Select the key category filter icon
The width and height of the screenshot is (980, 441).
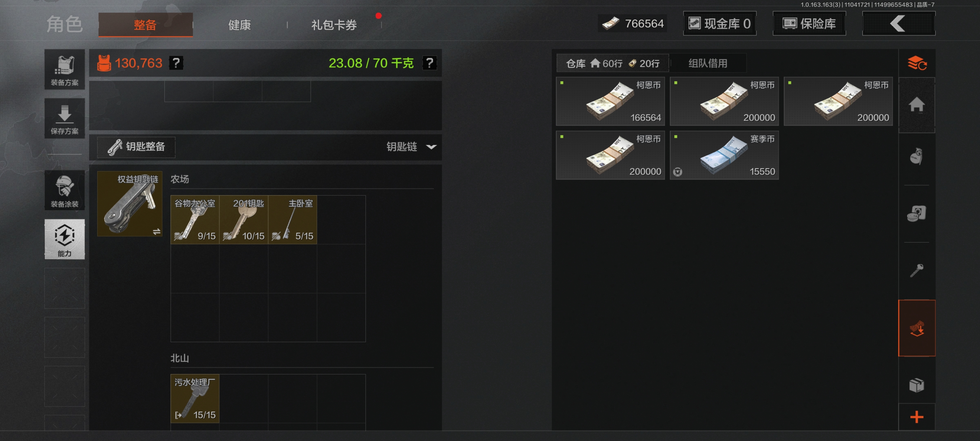[x=917, y=271]
